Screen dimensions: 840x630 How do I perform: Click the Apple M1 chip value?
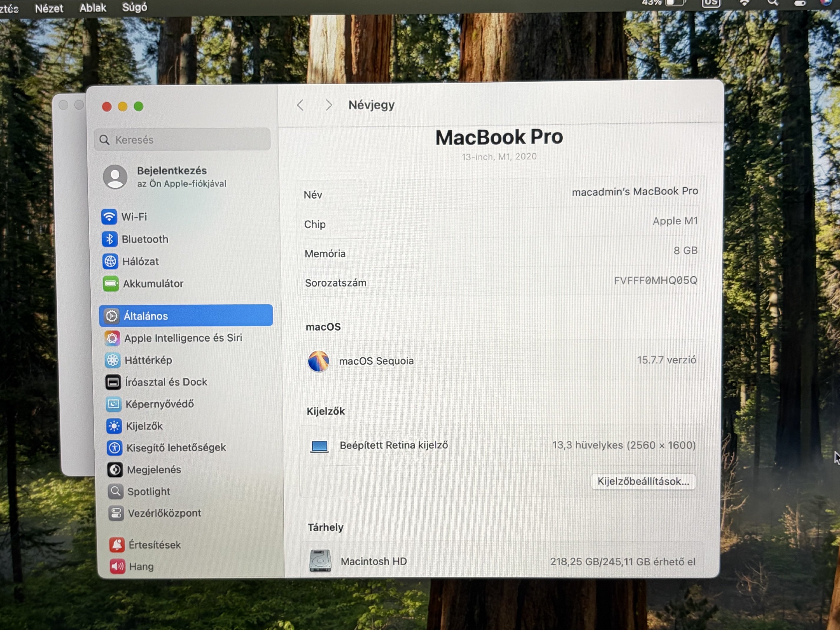[x=675, y=221]
